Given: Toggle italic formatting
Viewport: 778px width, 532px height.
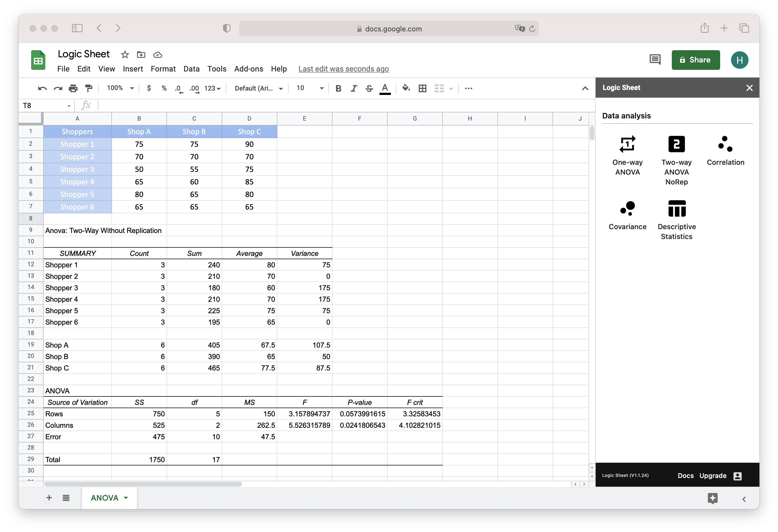Looking at the screenshot, I should click(x=354, y=88).
